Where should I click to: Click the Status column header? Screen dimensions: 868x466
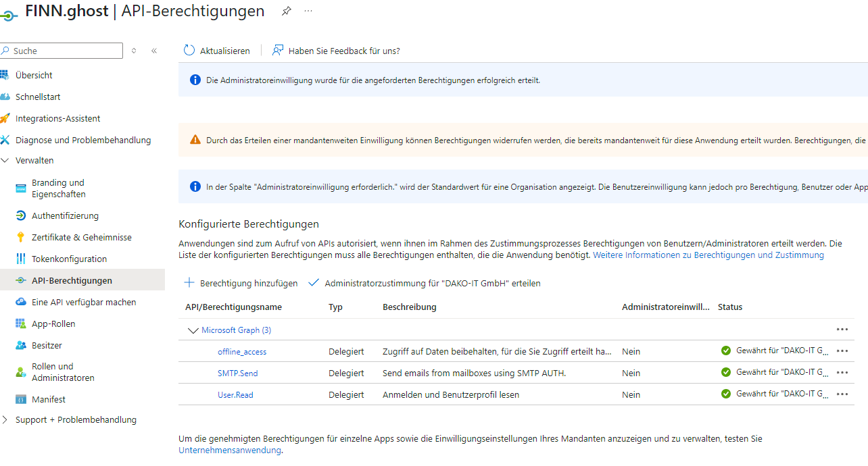(x=730, y=307)
